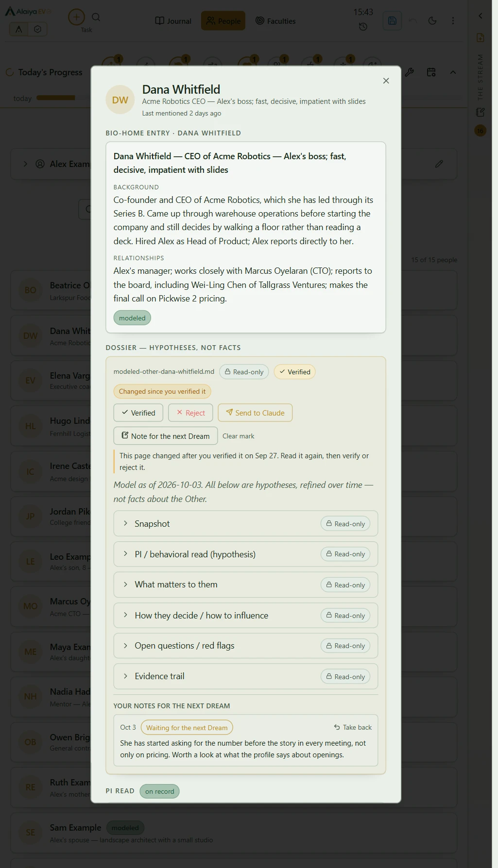Open the calendar icon beside the wrench
This screenshot has height=868, width=498.
(x=431, y=72)
